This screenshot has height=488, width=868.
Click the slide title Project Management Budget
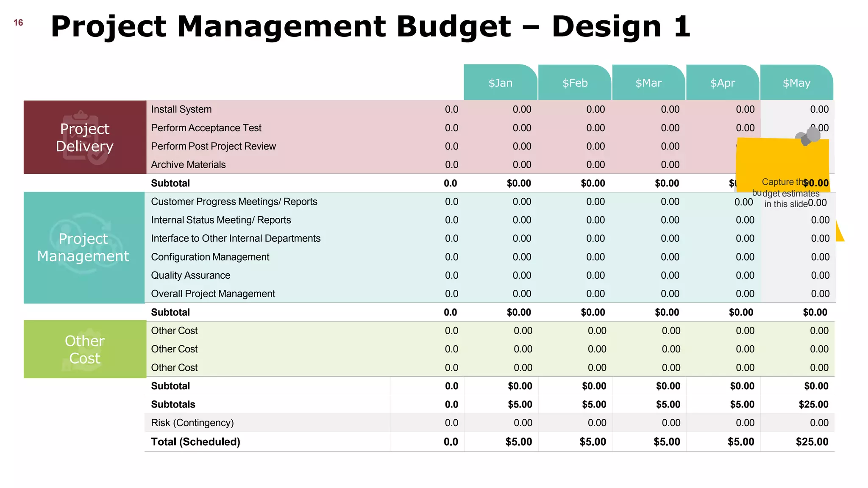(x=370, y=26)
